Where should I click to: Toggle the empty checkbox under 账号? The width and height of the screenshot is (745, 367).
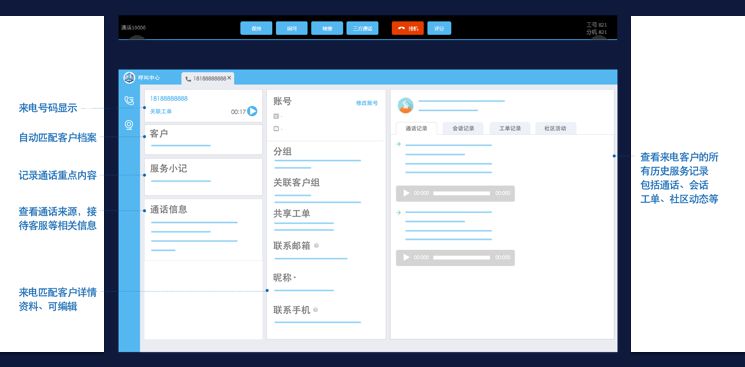276,129
